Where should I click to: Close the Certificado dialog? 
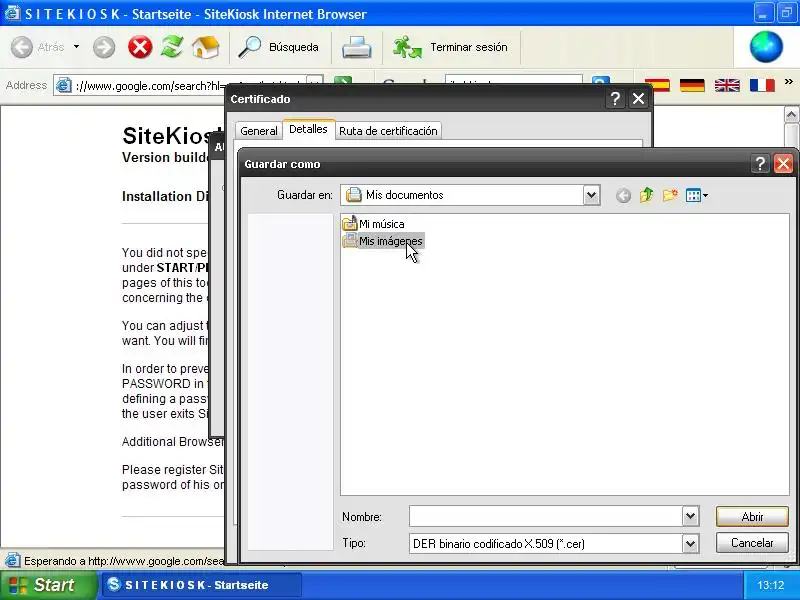(x=638, y=98)
